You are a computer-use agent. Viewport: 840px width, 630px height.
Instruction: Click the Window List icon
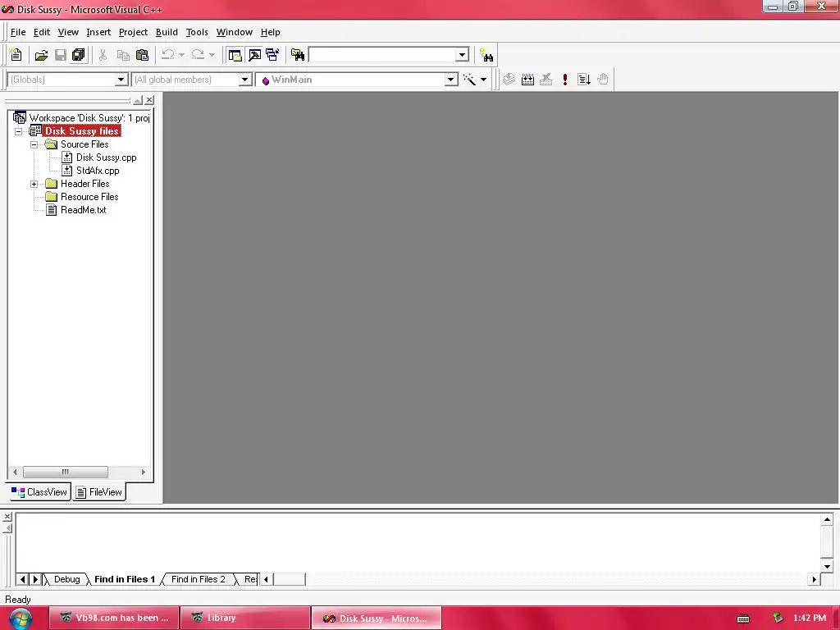tap(272, 55)
